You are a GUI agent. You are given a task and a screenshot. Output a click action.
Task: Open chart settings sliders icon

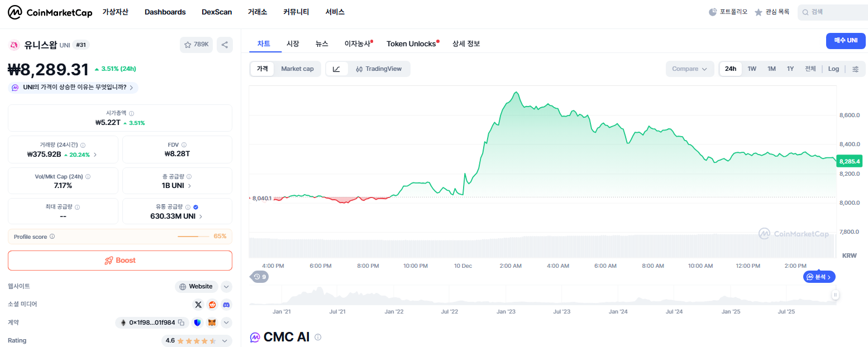855,69
